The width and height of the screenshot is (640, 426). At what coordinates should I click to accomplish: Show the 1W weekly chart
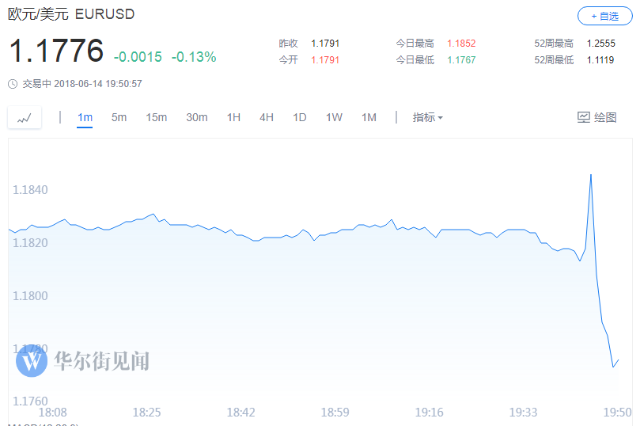(334, 118)
